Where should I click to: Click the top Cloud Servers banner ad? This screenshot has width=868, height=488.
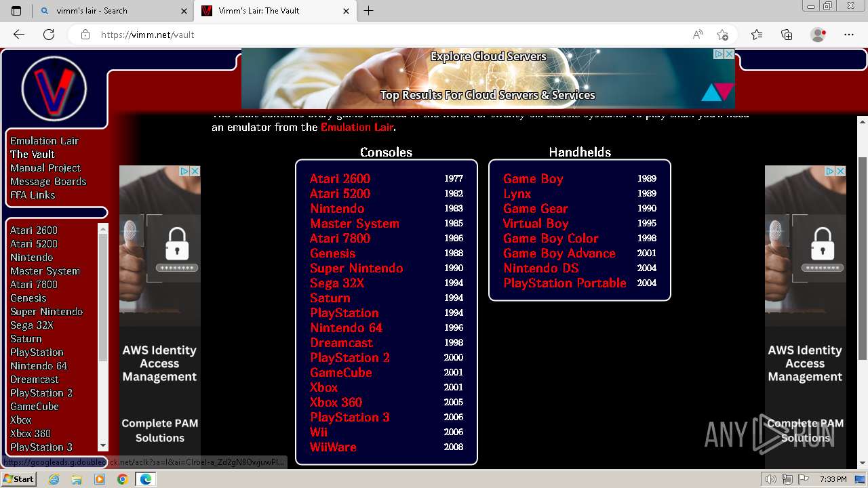click(488, 79)
